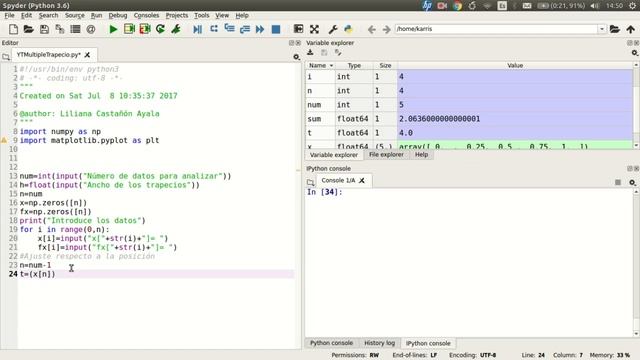Run cell and advance icon

145,29
